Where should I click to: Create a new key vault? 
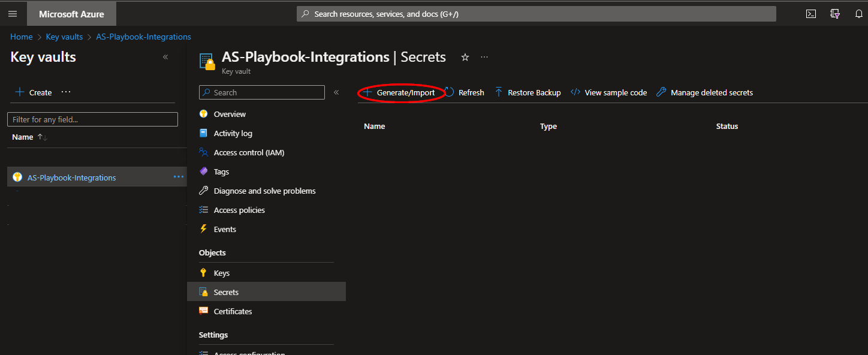click(34, 92)
